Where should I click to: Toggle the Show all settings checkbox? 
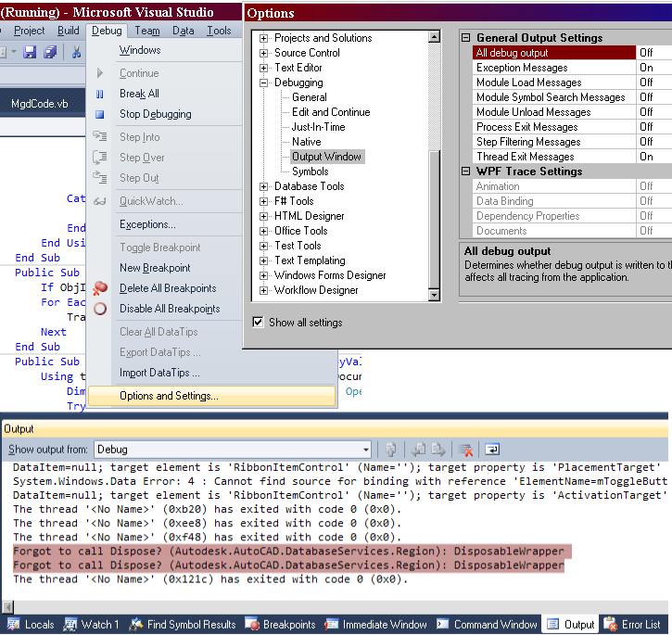(259, 323)
